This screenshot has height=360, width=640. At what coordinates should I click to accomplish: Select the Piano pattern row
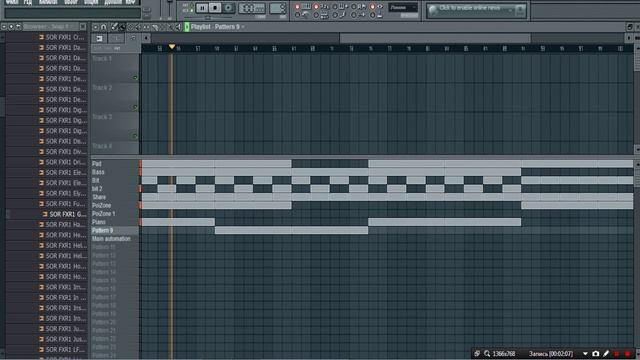(115, 222)
